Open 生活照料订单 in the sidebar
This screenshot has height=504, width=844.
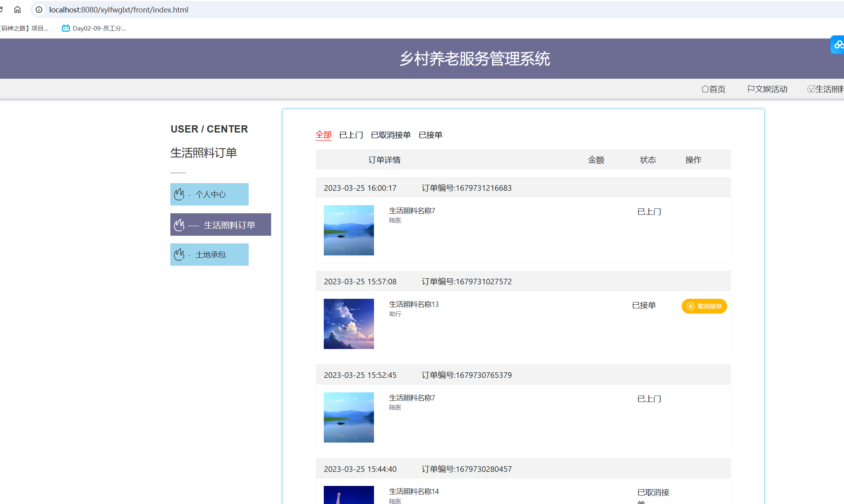pos(221,224)
